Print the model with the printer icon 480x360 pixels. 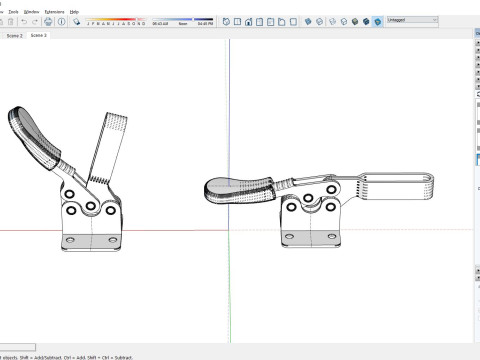coord(48,22)
